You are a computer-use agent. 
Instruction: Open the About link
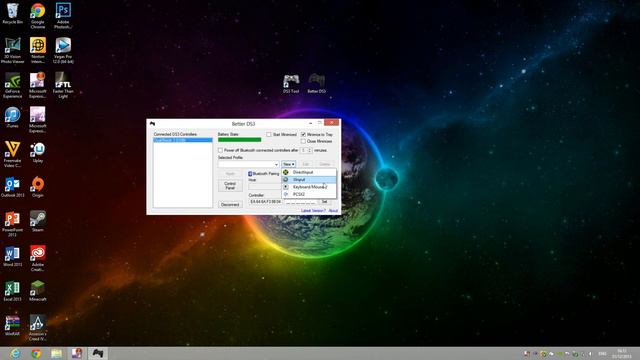pos(333,211)
